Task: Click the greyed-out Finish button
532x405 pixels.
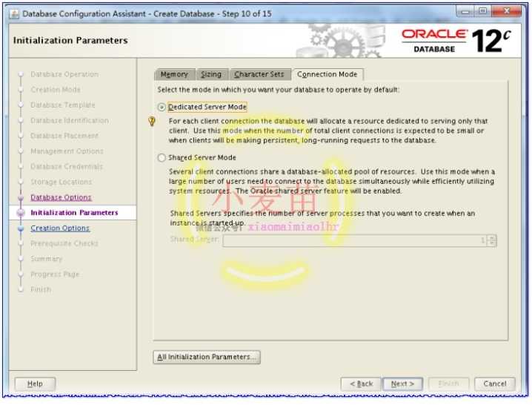Action: click(x=448, y=384)
